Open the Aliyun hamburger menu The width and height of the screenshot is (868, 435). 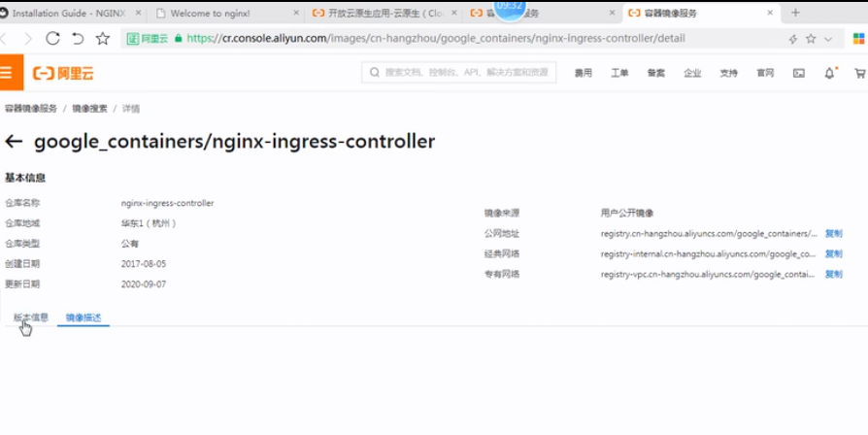point(7,73)
